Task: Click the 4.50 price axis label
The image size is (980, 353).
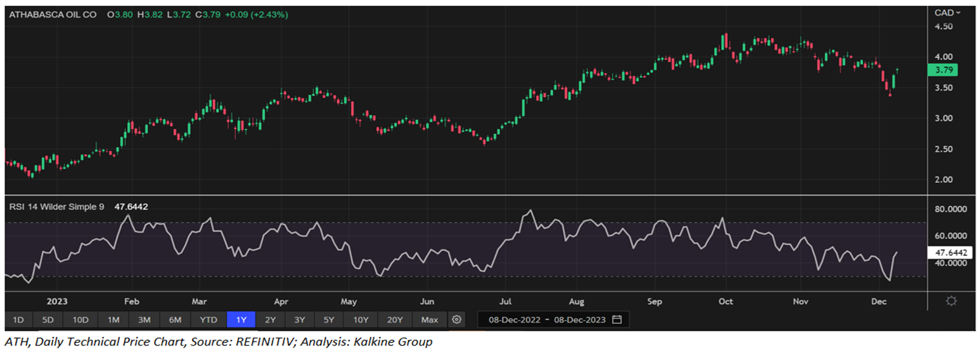Action: pyautogui.click(x=943, y=26)
